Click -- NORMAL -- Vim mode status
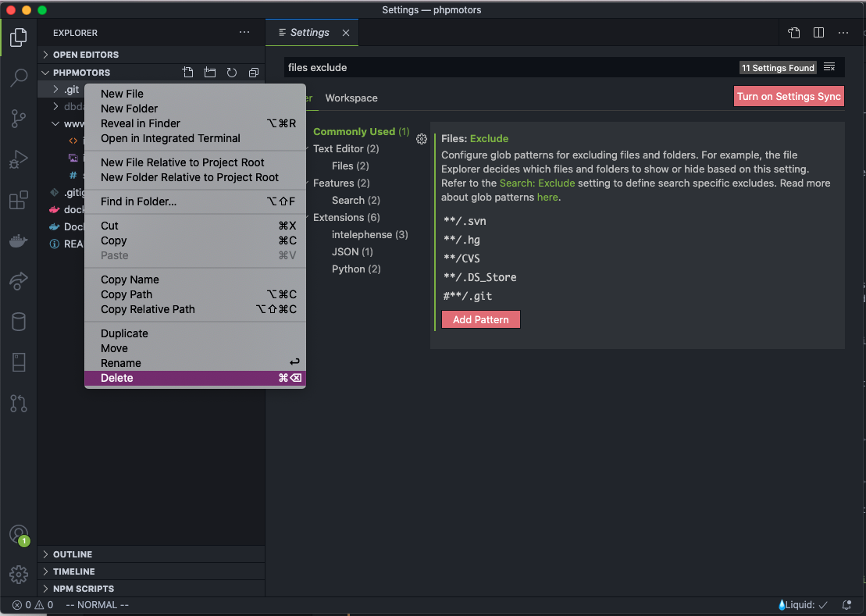This screenshot has height=616, width=866. (97, 605)
